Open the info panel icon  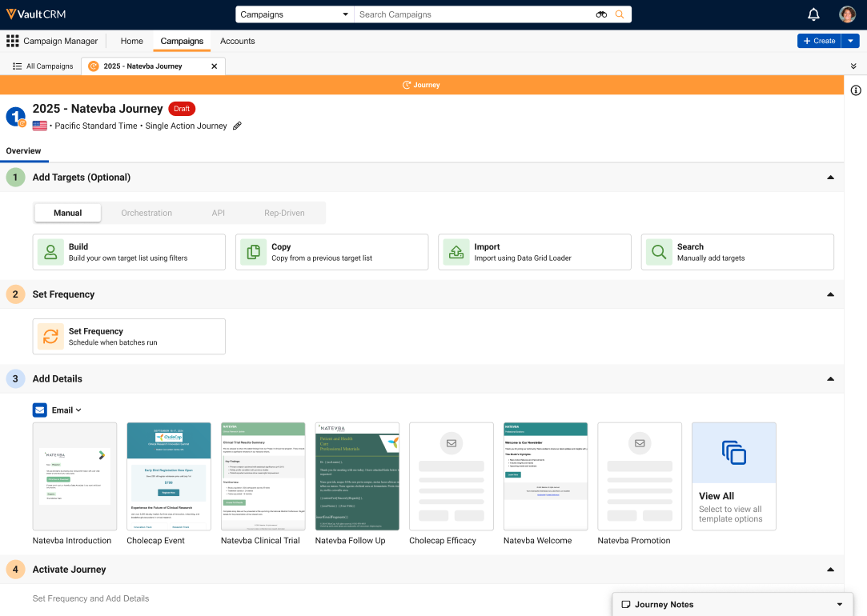(x=856, y=90)
